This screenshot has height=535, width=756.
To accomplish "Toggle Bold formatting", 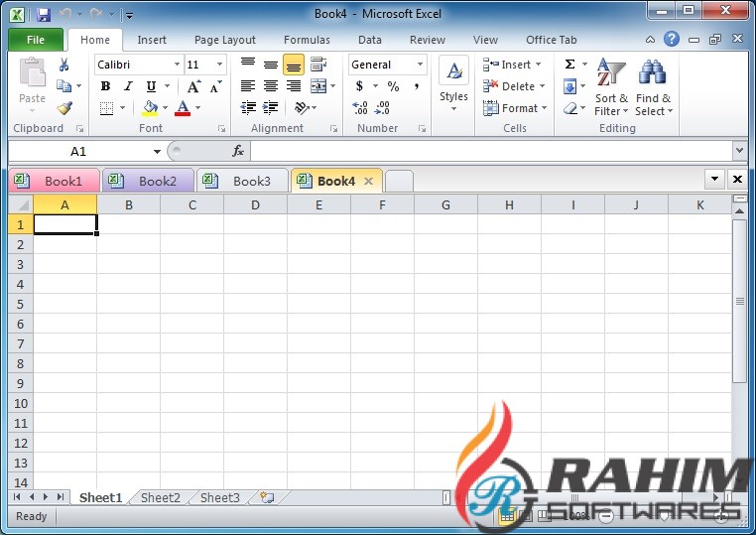I will (105, 86).
